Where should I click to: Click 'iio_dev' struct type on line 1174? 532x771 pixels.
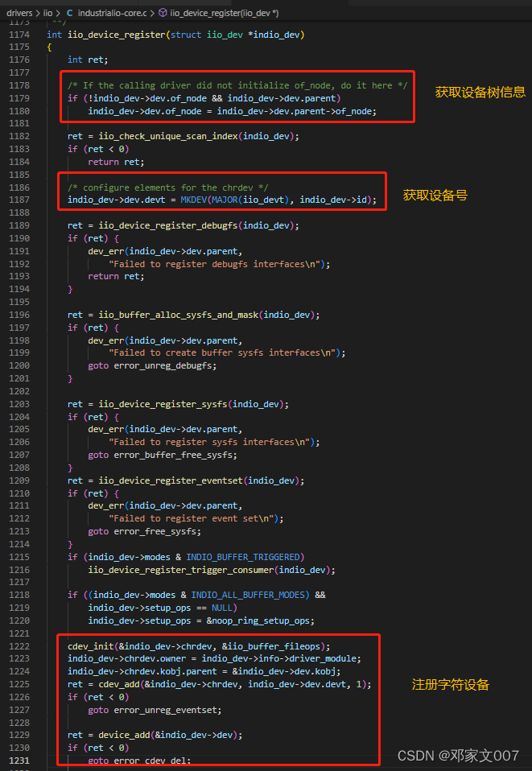point(225,35)
